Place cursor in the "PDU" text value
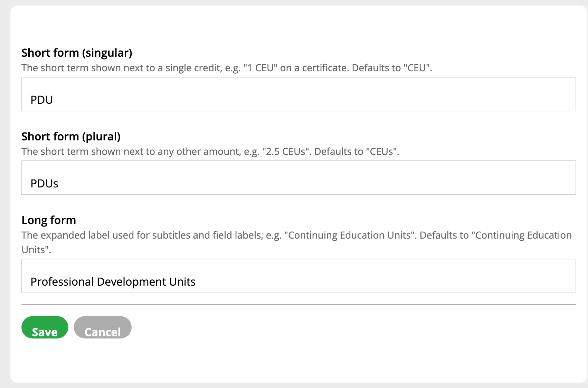The height and width of the screenshot is (388, 588). (x=42, y=100)
